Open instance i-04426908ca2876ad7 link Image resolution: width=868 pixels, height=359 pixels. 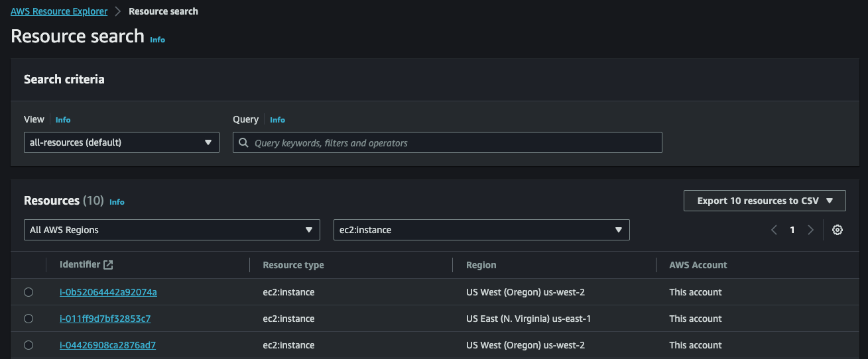[x=107, y=345]
